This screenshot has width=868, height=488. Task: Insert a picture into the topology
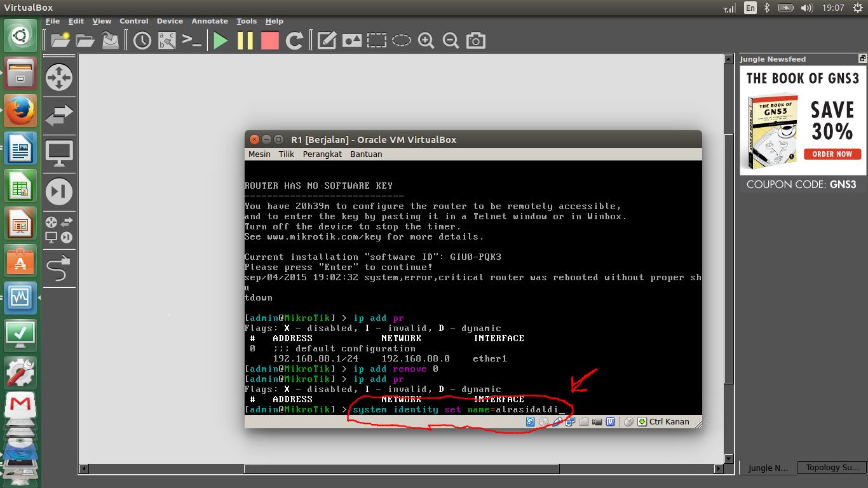(x=351, y=40)
